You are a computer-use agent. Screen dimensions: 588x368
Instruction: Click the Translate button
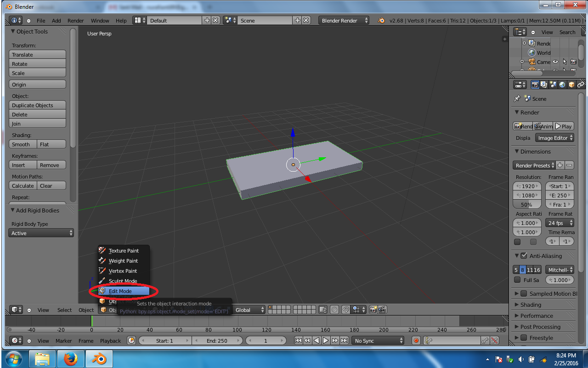pos(37,54)
